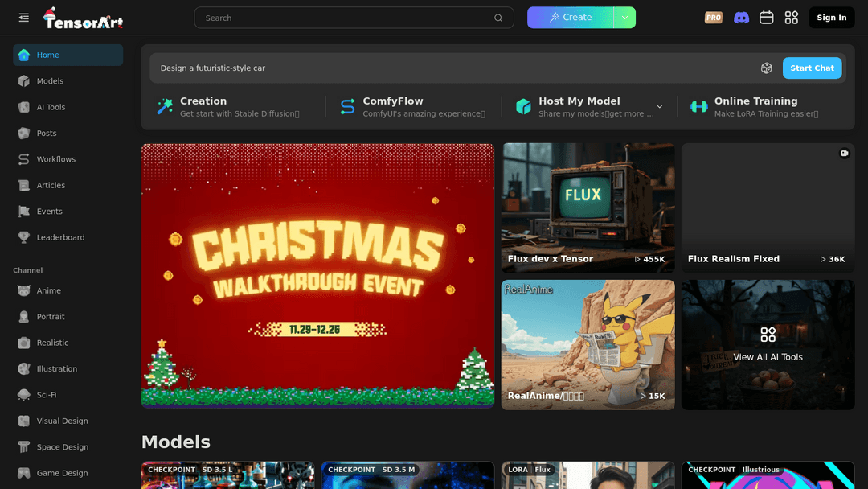The width and height of the screenshot is (868, 489).
Task: Click the Sci-Fi channel UFO icon
Action: click(x=24, y=395)
